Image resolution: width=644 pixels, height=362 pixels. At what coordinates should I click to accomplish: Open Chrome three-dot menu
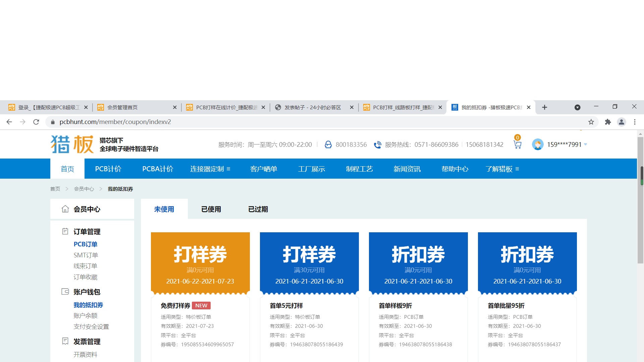point(635,122)
